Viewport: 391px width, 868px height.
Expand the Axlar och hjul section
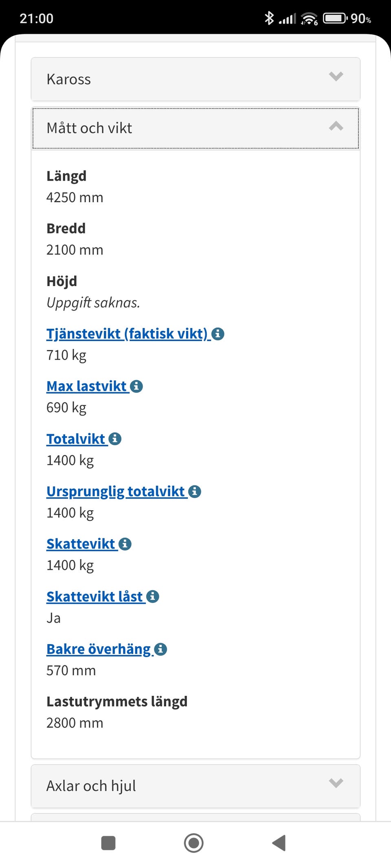click(x=336, y=783)
